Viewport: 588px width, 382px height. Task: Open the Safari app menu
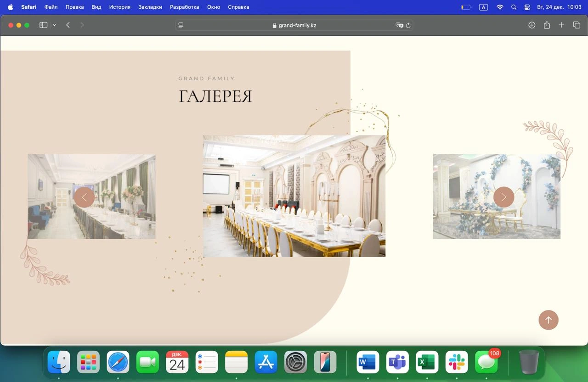[28, 7]
